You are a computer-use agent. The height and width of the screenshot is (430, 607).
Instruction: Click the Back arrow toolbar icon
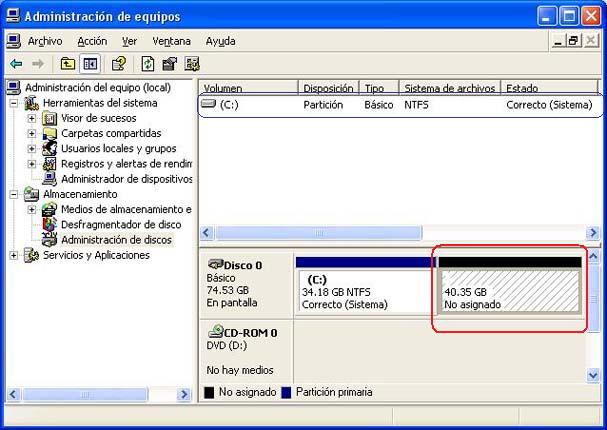tap(16, 63)
